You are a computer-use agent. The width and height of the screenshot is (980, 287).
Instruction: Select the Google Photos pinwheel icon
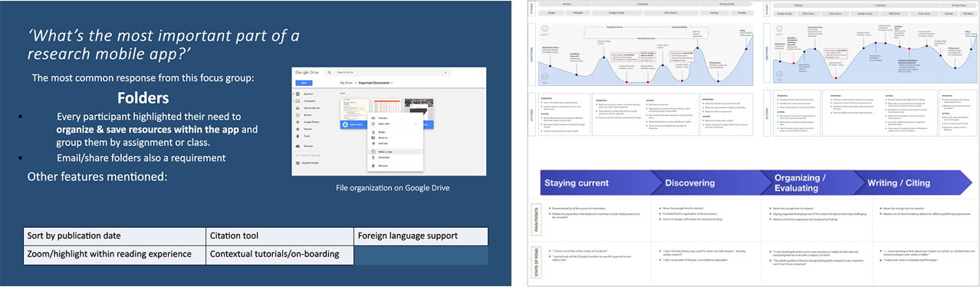[x=298, y=122]
